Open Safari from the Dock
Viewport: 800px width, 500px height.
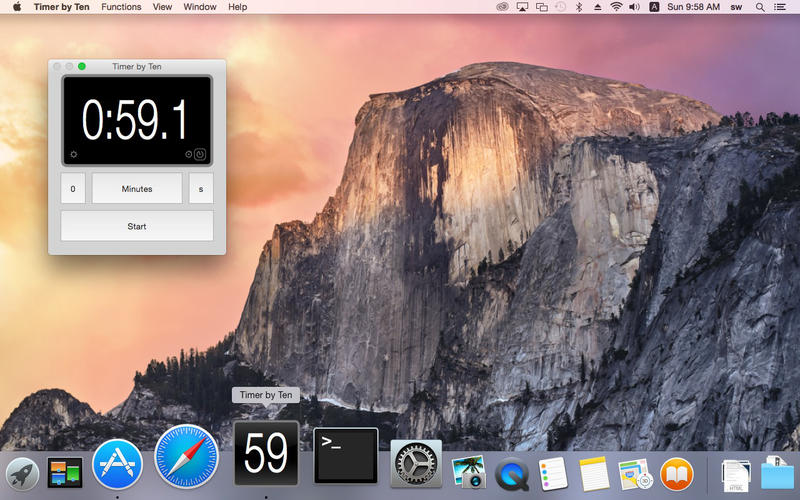click(186, 456)
